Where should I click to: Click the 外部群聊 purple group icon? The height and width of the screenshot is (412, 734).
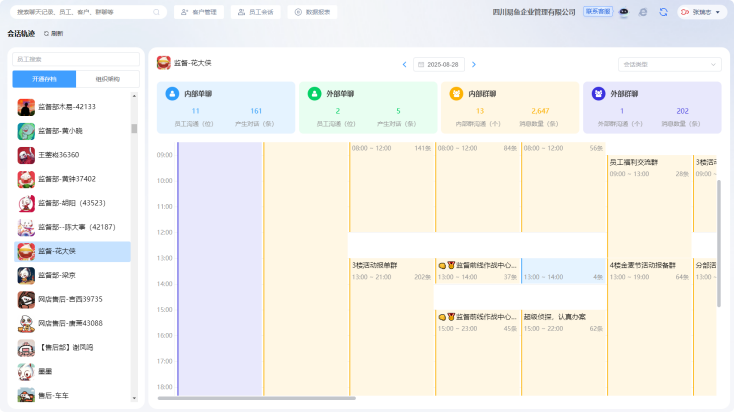(x=598, y=94)
